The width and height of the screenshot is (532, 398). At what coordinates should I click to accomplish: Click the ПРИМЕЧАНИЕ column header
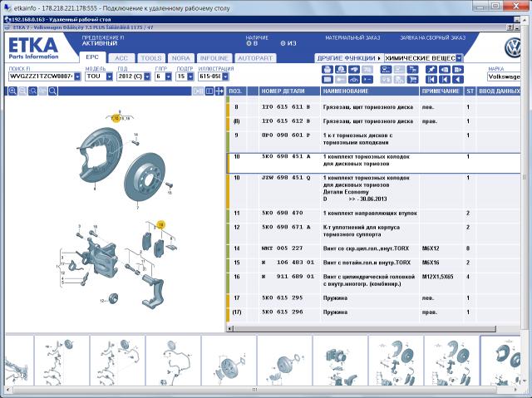point(441,91)
